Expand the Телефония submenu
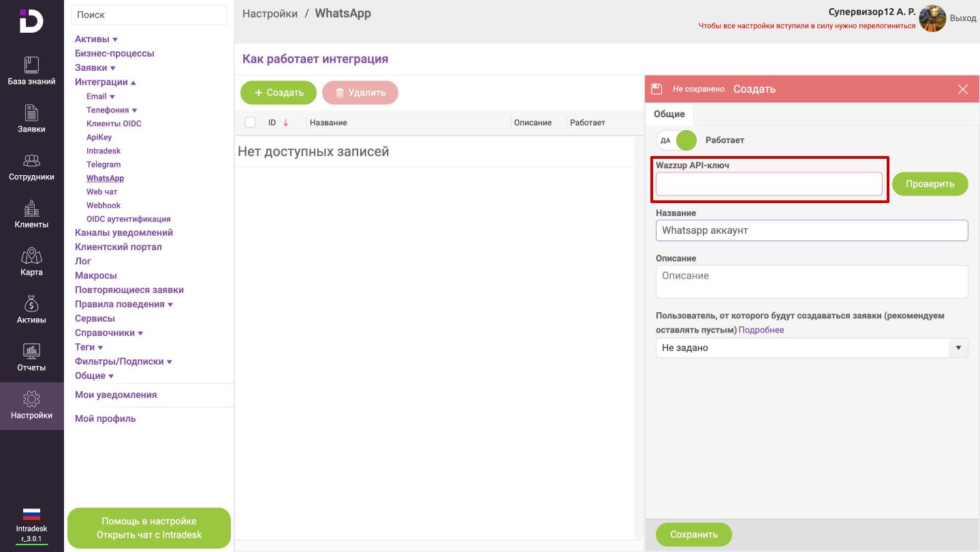Screen dimensions: 980x552 112,110
